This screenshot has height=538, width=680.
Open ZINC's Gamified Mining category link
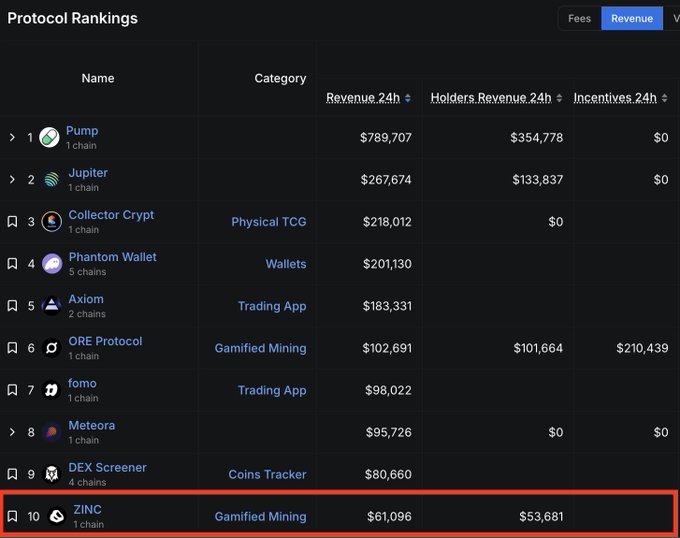click(261, 516)
